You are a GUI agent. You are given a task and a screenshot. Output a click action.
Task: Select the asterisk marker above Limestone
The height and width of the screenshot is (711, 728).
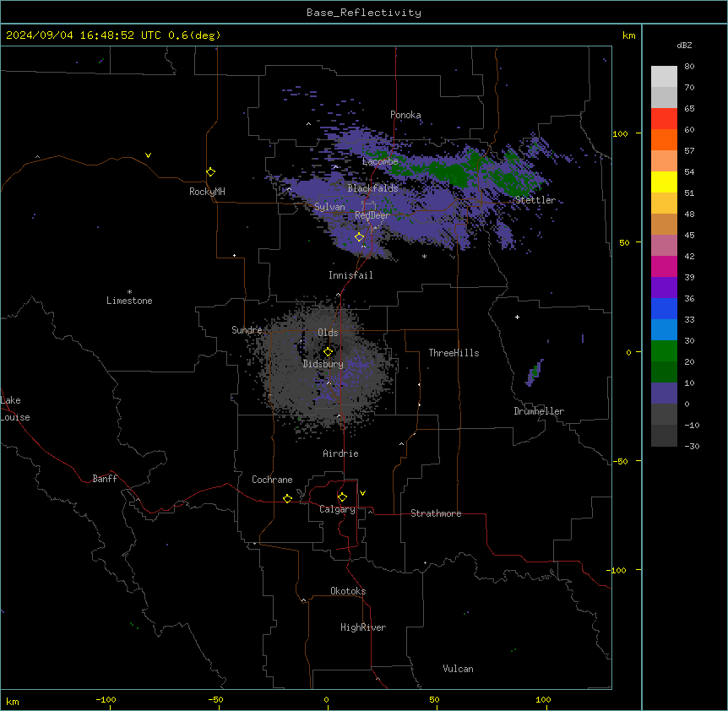click(129, 291)
